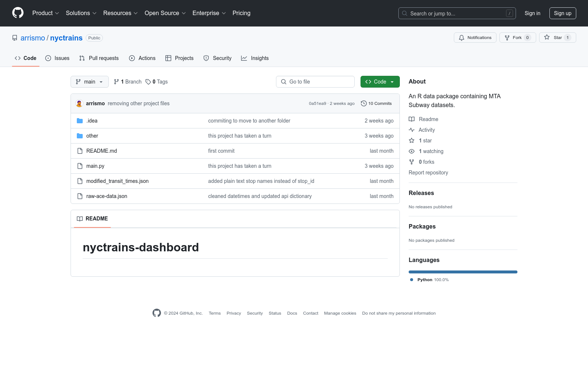Click the file icon beside main.py
588x368 pixels.
80,166
